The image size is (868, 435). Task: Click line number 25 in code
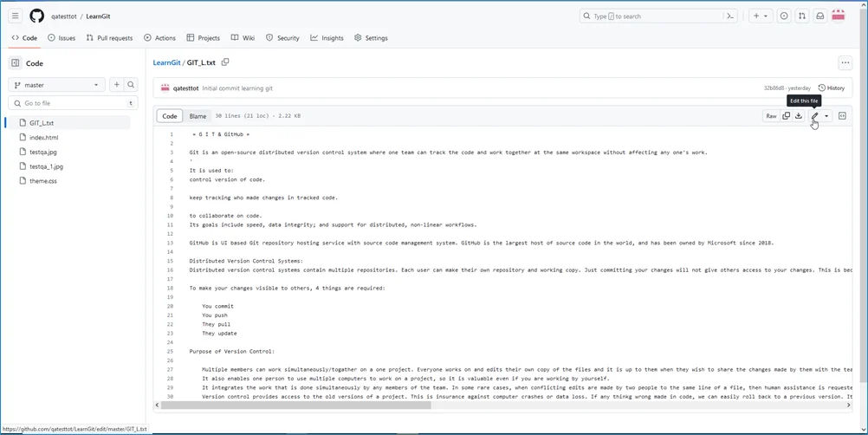point(170,352)
